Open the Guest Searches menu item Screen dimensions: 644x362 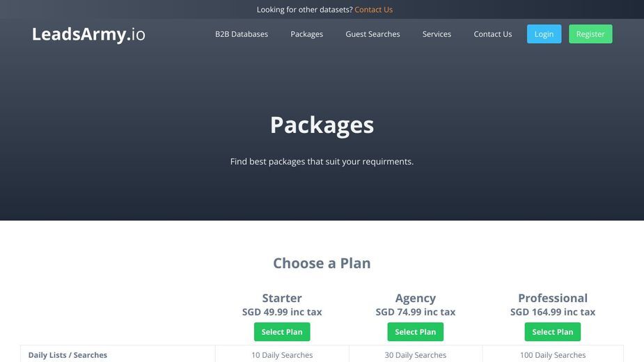coord(372,34)
